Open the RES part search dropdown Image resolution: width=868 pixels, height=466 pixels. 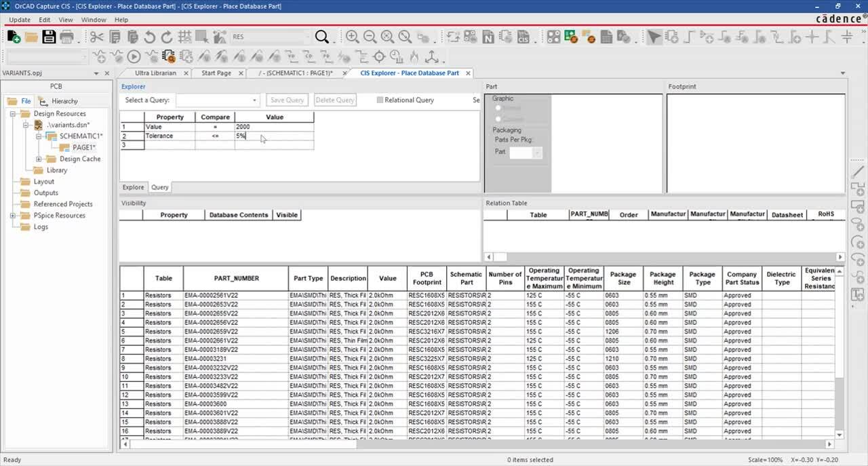coord(307,37)
